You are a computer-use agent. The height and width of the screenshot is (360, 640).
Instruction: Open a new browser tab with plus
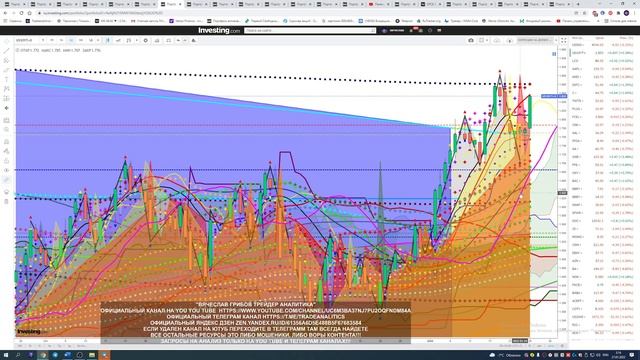578,4
